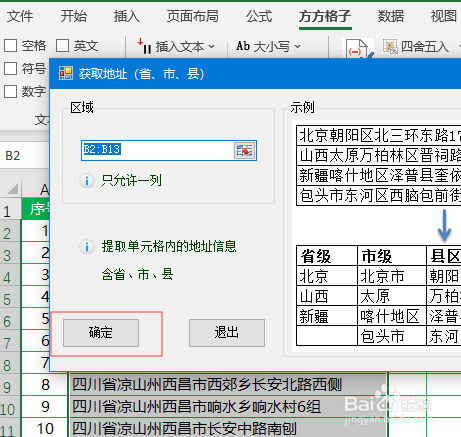The image size is (461, 437).
Task: Enable the 空格 checkbox
Action: [10, 46]
